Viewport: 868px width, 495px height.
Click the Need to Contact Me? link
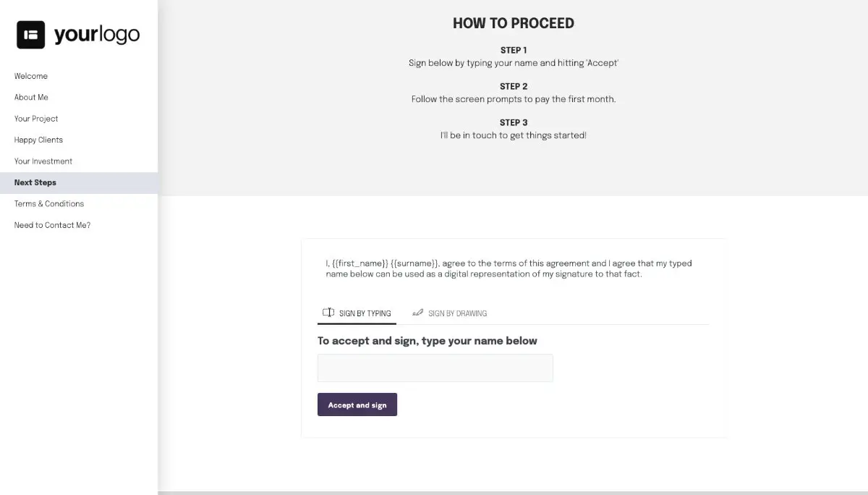52,225
